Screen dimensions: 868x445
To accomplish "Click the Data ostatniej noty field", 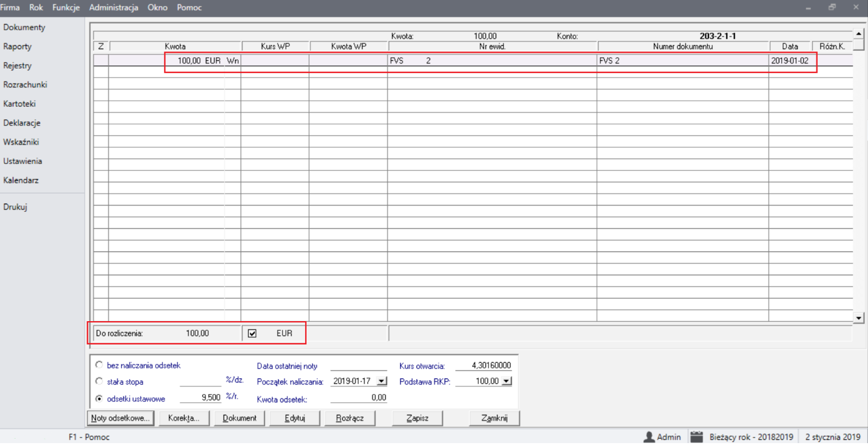I will 359,366.
